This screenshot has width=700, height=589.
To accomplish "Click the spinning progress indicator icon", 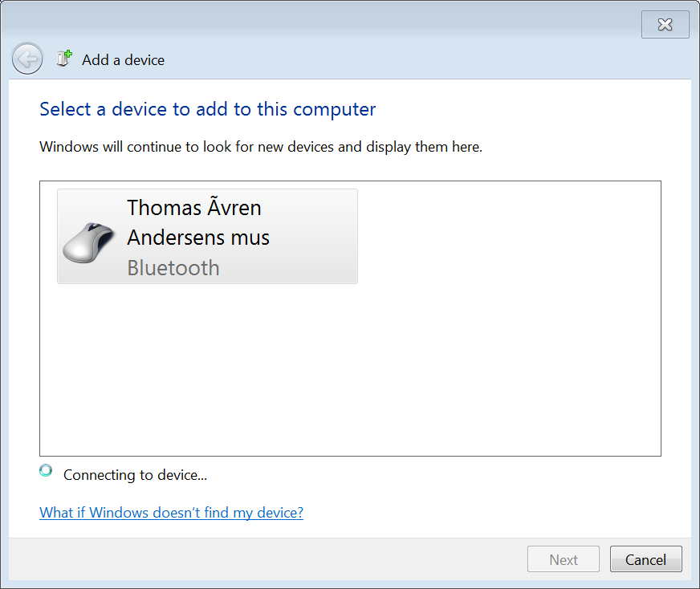I will [47, 471].
